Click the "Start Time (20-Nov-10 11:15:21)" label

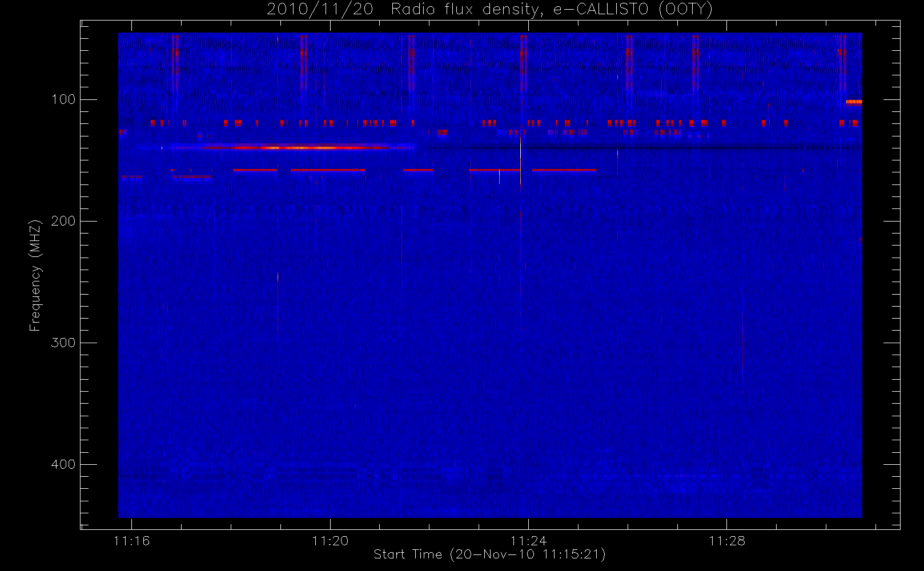489,554
